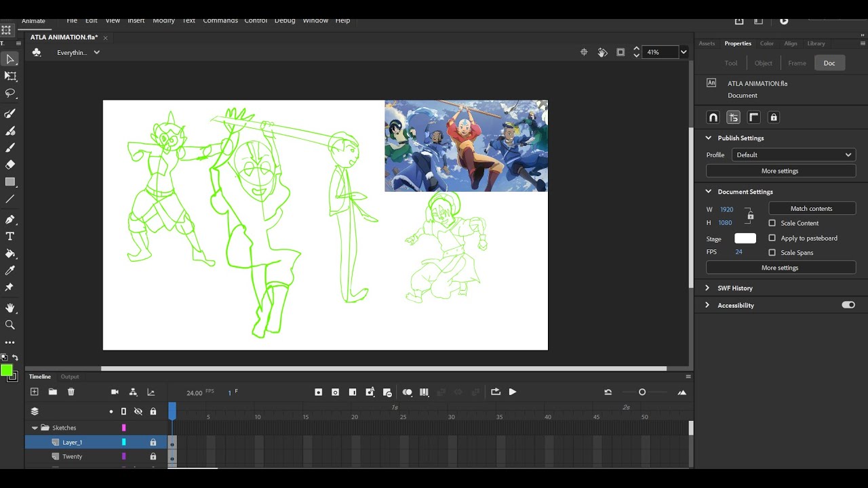Insert keyframe button in Timeline

(x=318, y=392)
